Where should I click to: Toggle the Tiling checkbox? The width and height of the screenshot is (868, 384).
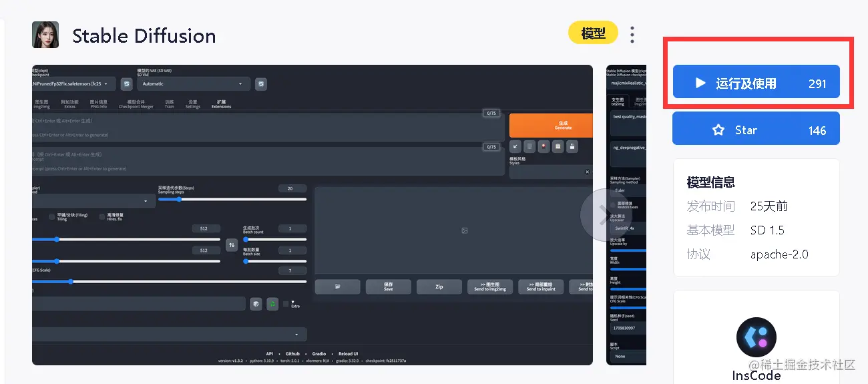tap(52, 217)
